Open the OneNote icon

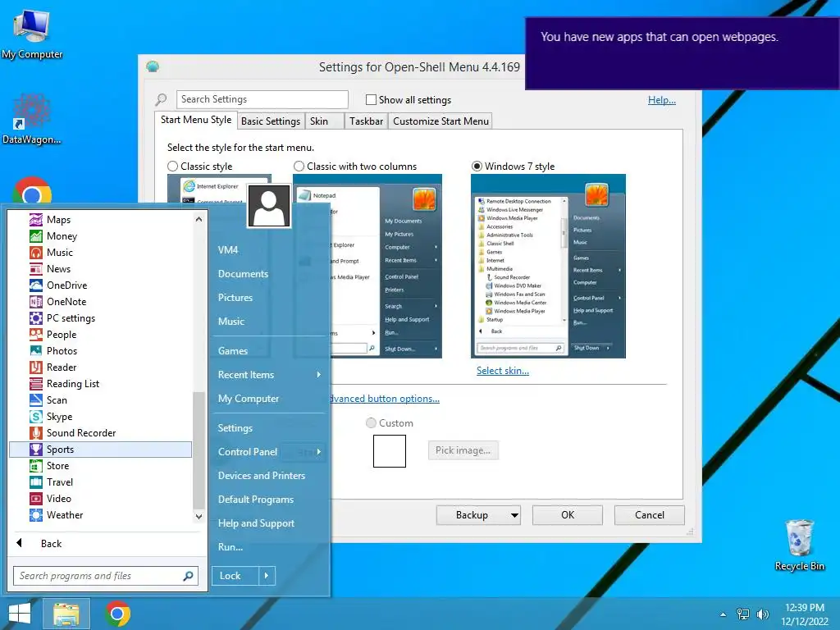[x=36, y=302]
